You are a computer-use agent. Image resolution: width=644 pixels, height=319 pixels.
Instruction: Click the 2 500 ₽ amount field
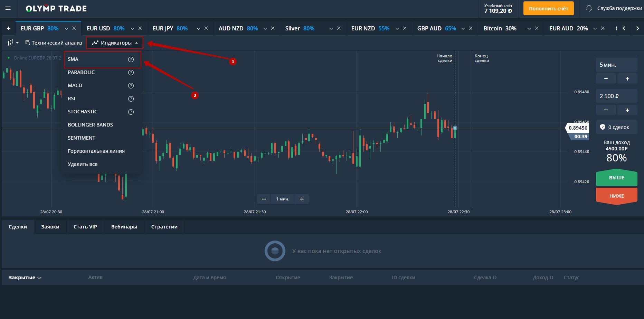tap(617, 96)
